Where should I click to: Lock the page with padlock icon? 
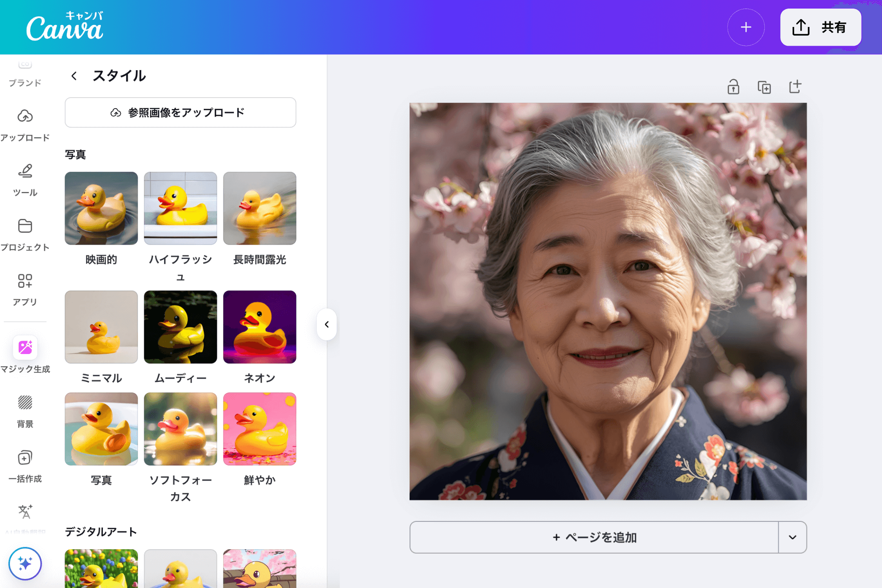(x=733, y=87)
